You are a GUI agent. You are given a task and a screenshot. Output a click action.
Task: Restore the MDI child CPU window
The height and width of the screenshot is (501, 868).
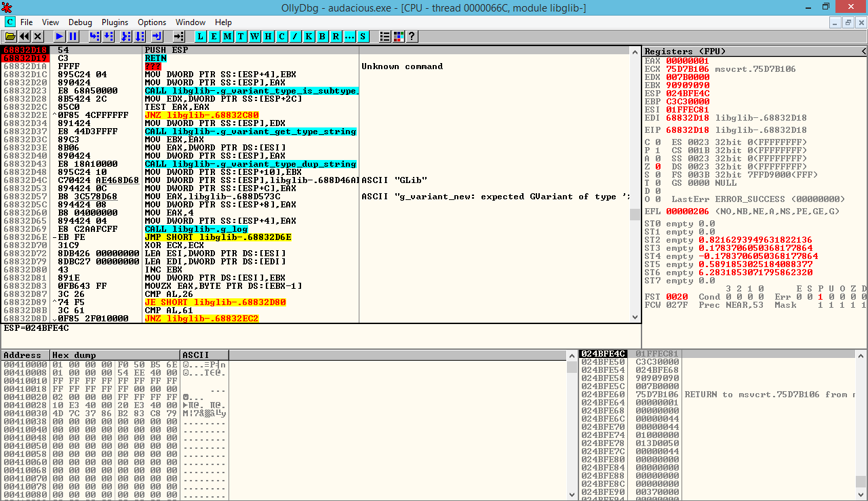click(848, 22)
